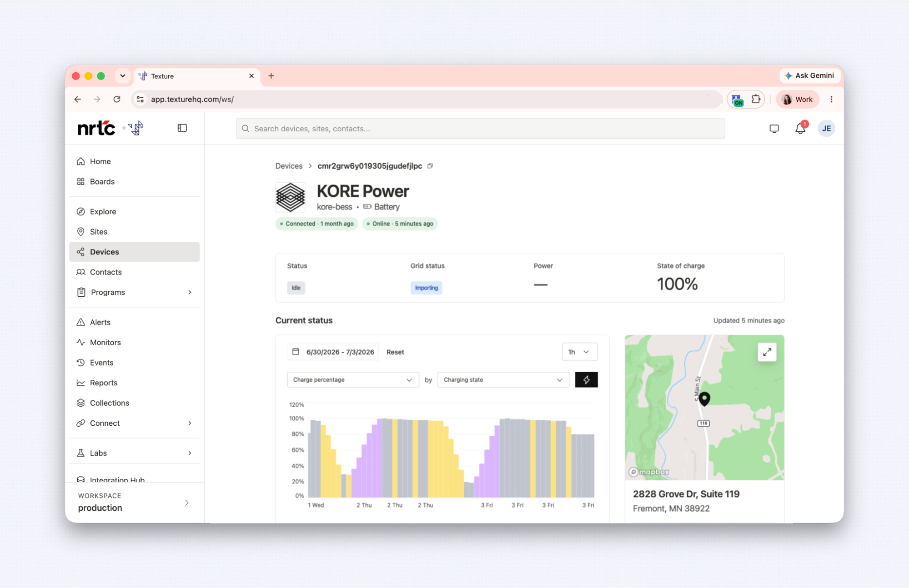Viewport: 909px width, 588px height.
Task: Close the Texture browser tab
Action: coord(251,76)
